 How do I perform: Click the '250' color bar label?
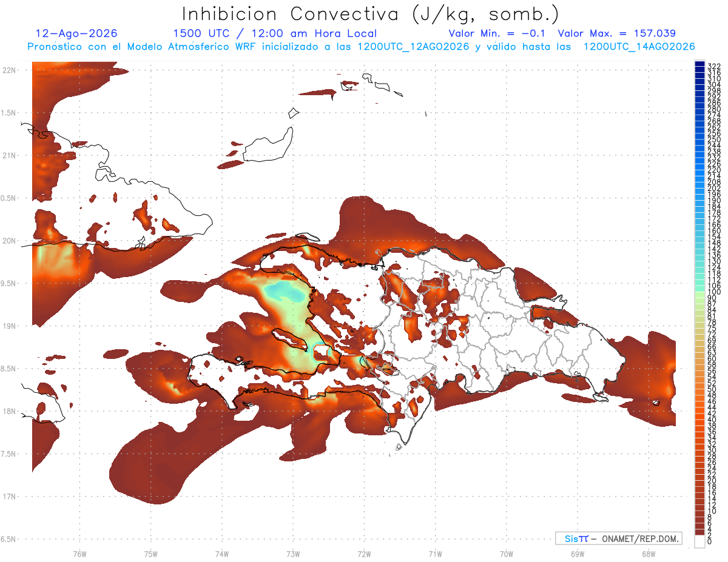point(713,139)
